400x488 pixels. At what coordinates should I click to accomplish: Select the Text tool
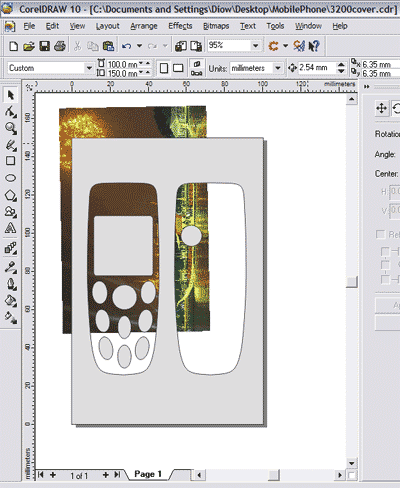[10, 228]
